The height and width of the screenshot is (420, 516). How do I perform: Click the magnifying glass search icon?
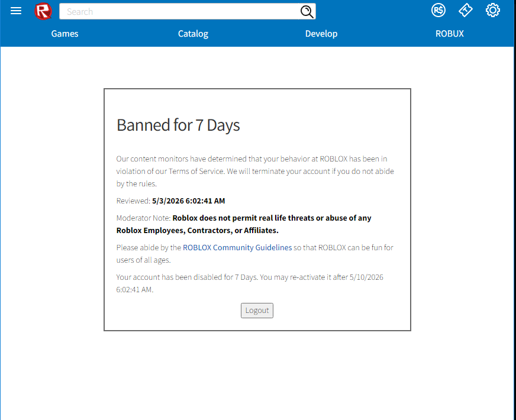click(x=307, y=11)
